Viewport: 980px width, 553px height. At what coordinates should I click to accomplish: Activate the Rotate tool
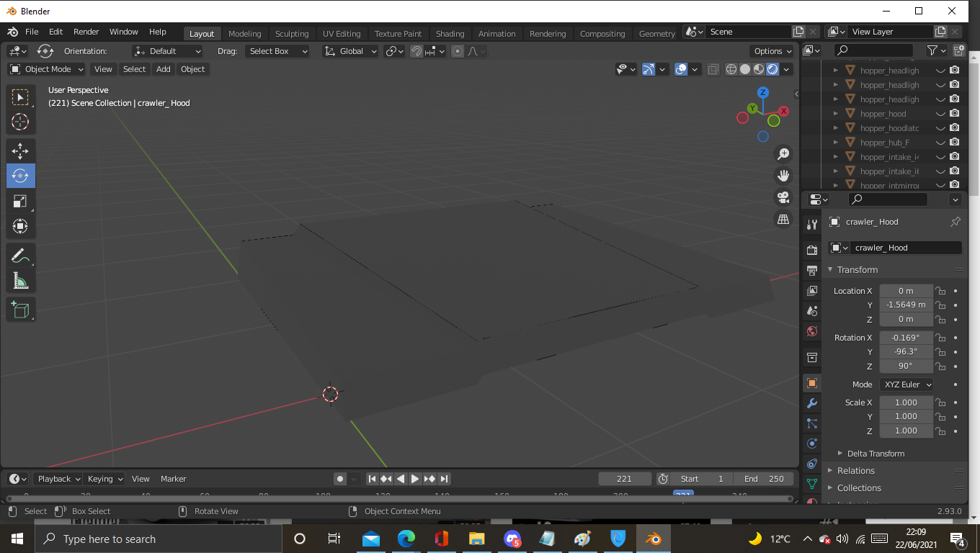coord(20,176)
